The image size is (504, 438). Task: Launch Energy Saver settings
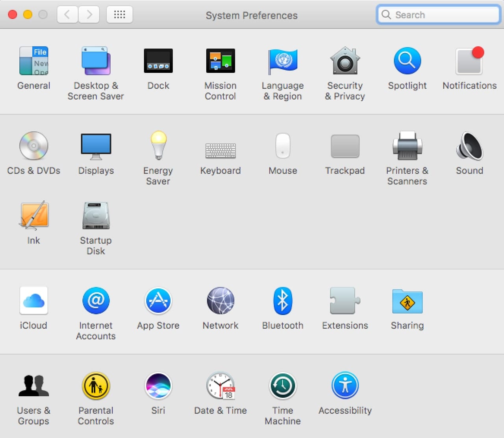pos(158,146)
